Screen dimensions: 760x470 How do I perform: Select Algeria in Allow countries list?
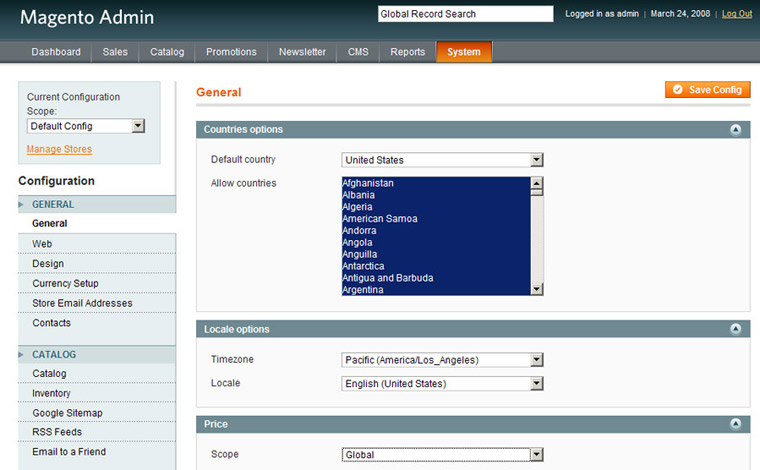[x=436, y=207]
